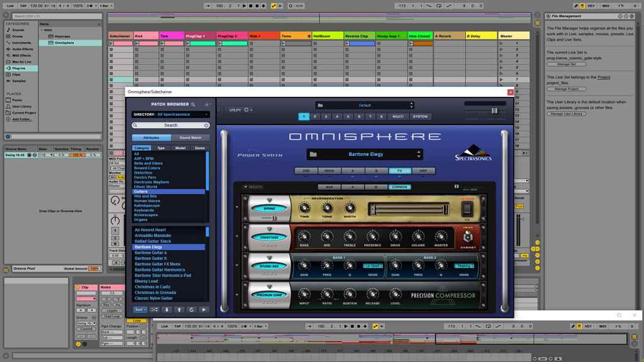Click the Patch Browser magnifier icon
The image size is (644, 362).
click(193, 104)
